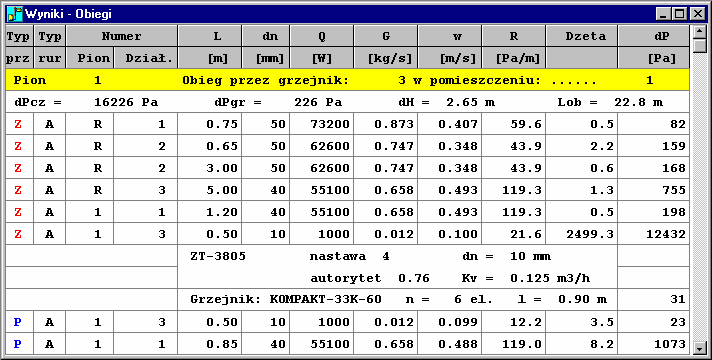Click the valve label ZT-3805
The width and height of the screenshot is (712, 360).
pos(218,256)
